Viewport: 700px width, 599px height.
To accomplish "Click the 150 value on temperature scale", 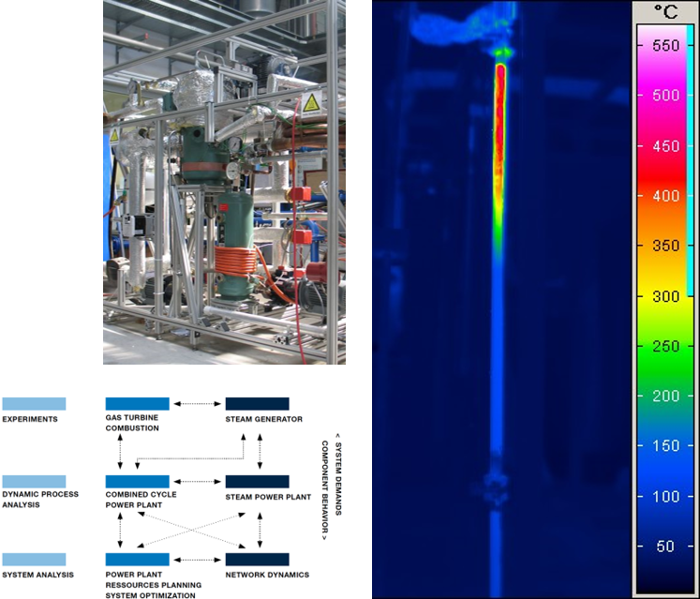I will (x=665, y=446).
